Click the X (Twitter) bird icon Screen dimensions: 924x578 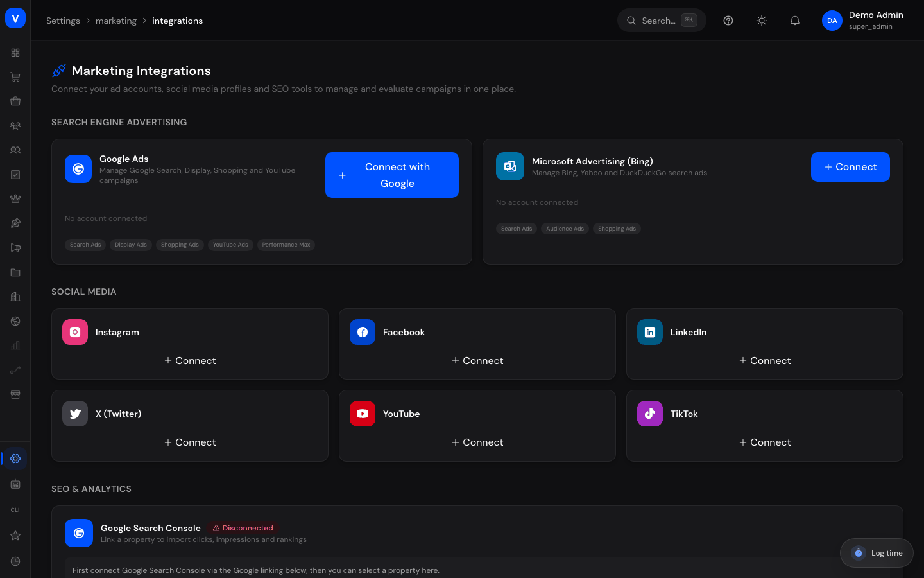coord(75,414)
